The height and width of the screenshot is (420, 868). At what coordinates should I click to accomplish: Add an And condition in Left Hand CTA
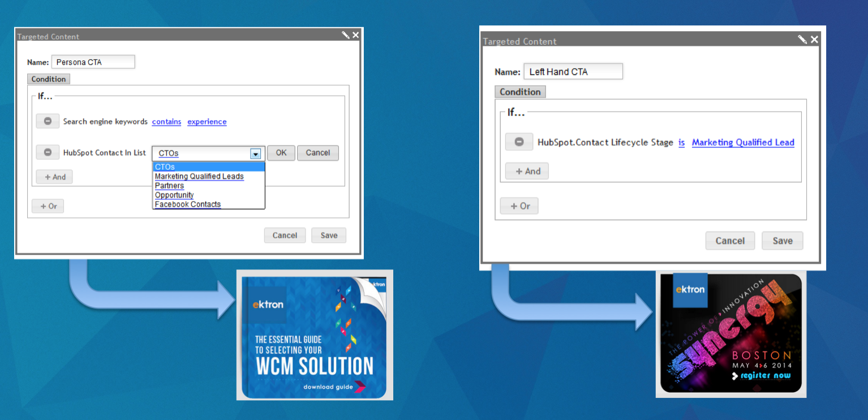527,171
